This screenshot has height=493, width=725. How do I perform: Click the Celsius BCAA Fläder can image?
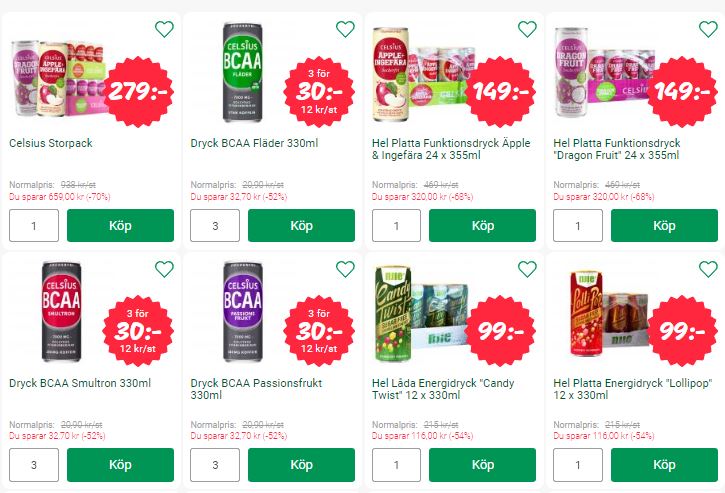point(242,72)
